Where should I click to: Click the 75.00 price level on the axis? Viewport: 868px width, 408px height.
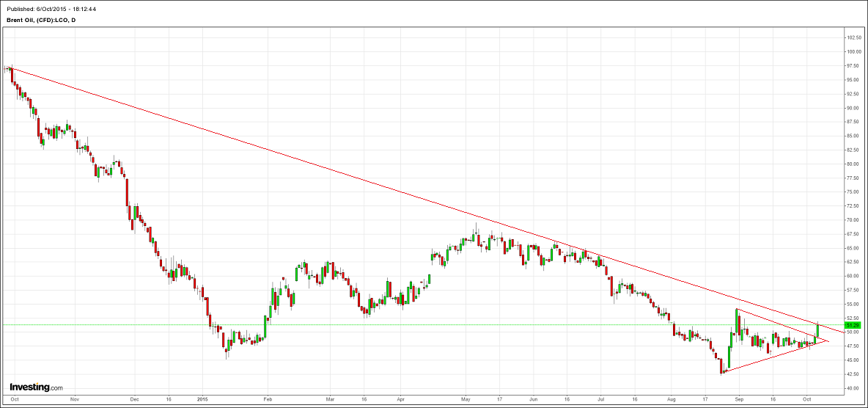click(x=853, y=192)
